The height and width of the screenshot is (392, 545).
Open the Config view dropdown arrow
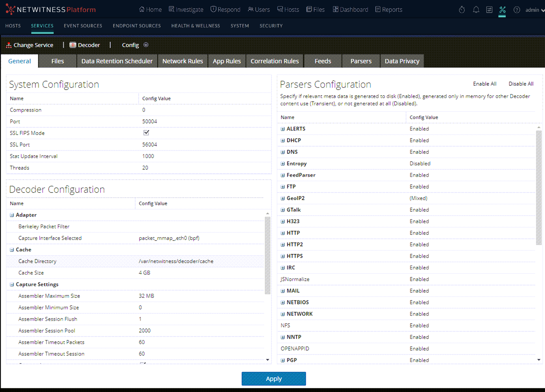[146, 45]
